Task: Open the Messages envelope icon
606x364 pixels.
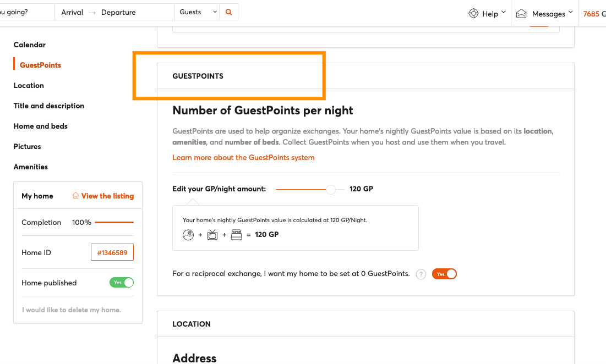Action: tap(521, 14)
